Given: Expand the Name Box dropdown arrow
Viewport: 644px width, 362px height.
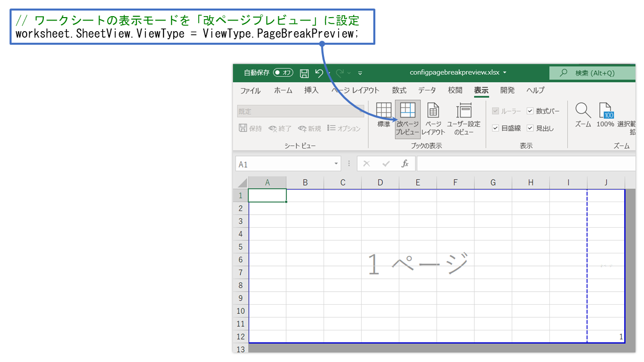Looking at the screenshot, I should coord(337,164).
